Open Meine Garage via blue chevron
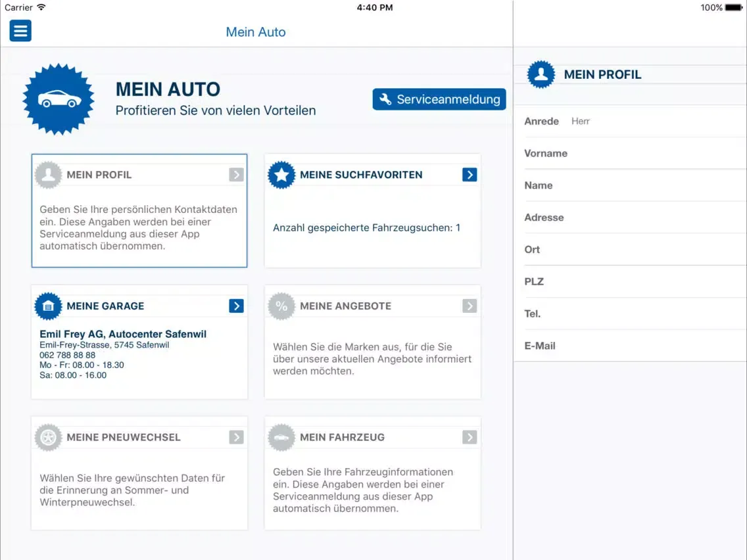The width and height of the screenshot is (747, 560). click(x=236, y=306)
